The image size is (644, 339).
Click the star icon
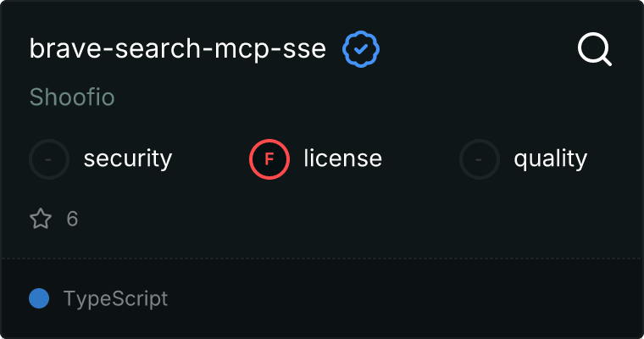[x=41, y=220]
